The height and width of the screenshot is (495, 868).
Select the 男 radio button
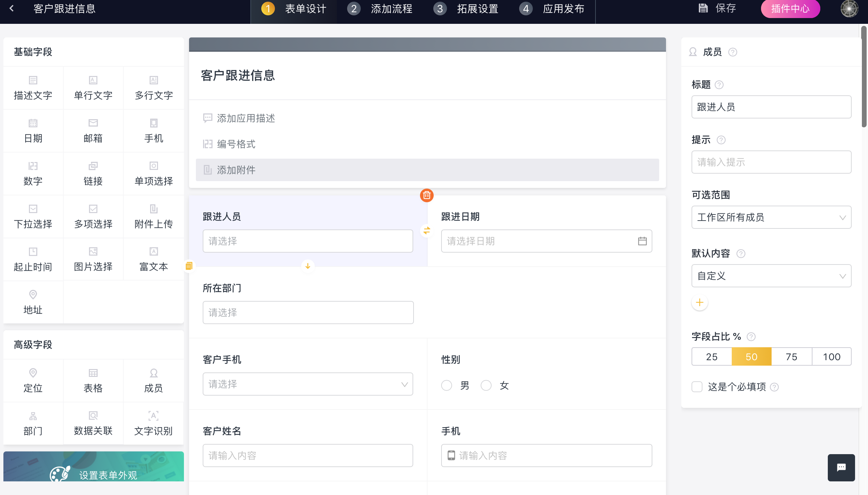coord(447,385)
